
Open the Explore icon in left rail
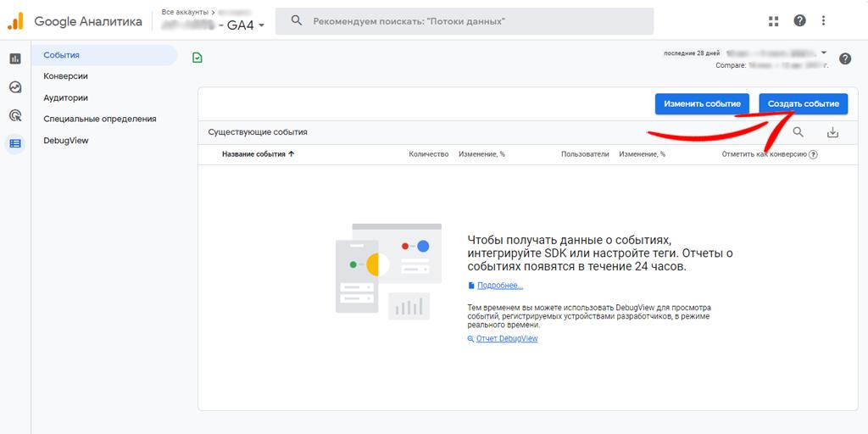[15, 87]
